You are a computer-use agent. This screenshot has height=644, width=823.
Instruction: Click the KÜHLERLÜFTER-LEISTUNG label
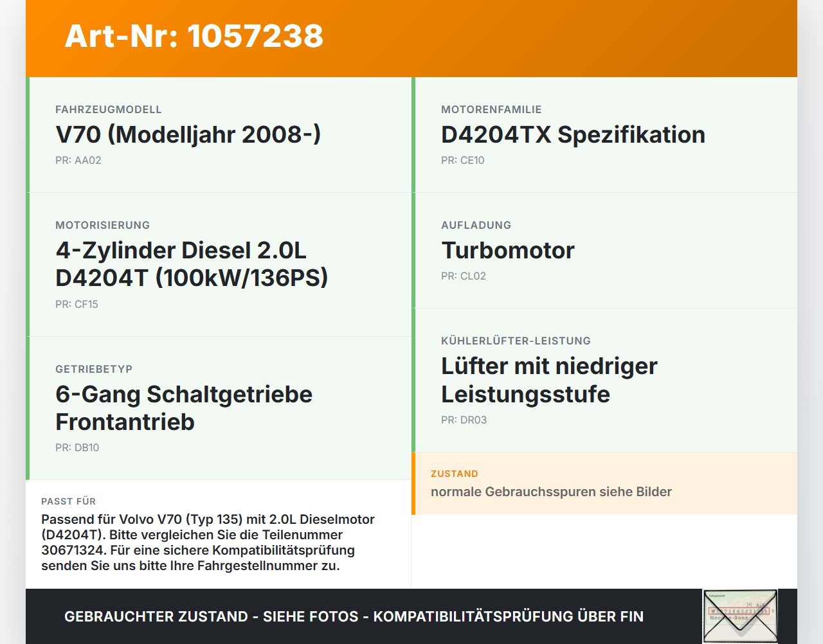tap(516, 341)
